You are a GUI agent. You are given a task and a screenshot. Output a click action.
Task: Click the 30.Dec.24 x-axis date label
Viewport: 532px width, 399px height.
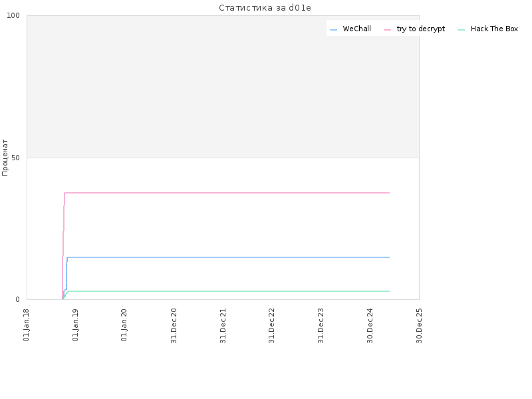click(x=370, y=326)
